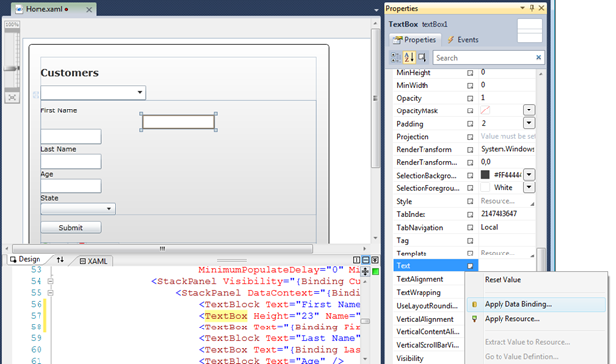This screenshot has height=364, width=616.
Task: Click the SelectionBackground dark color swatch
Action: click(x=485, y=175)
